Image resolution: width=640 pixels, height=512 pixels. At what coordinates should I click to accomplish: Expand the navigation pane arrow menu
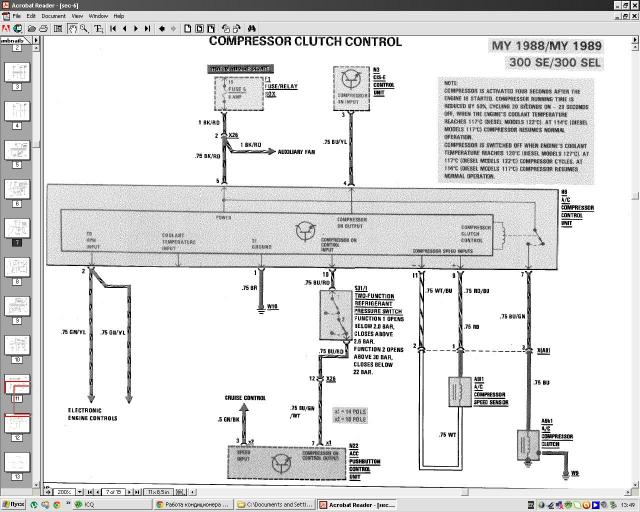pyautogui.click(x=36, y=40)
